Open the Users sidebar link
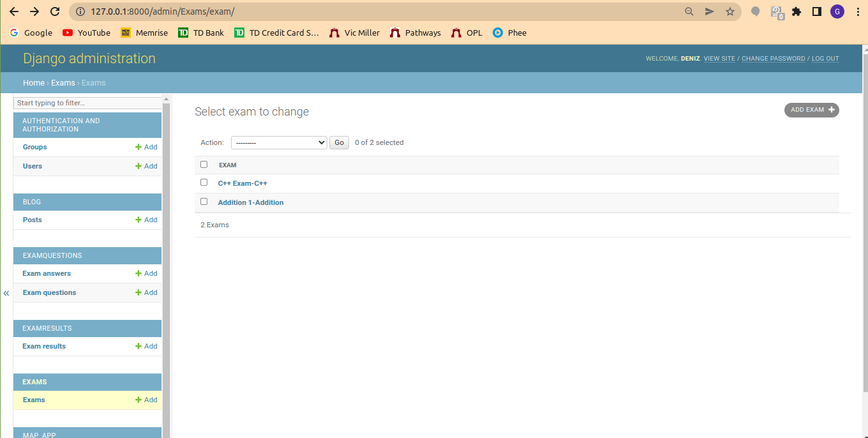This screenshot has width=868, height=438. pyautogui.click(x=33, y=166)
